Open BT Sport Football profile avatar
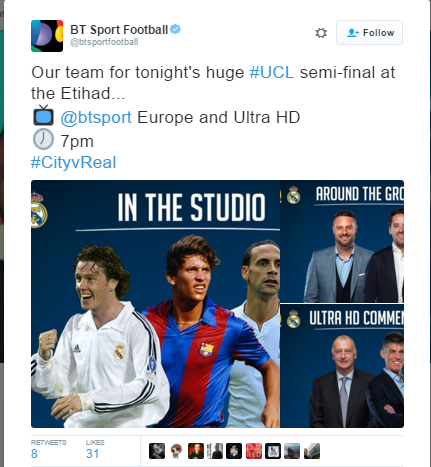 tap(47, 36)
